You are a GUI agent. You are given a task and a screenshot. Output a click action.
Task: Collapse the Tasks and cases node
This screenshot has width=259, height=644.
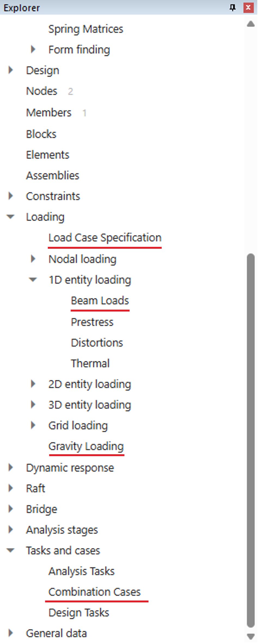(x=11, y=550)
